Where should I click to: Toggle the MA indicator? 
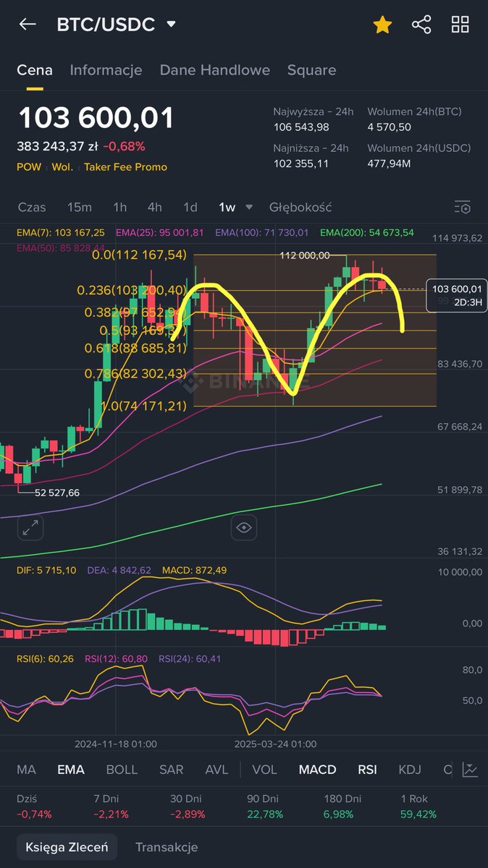click(x=26, y=770)
